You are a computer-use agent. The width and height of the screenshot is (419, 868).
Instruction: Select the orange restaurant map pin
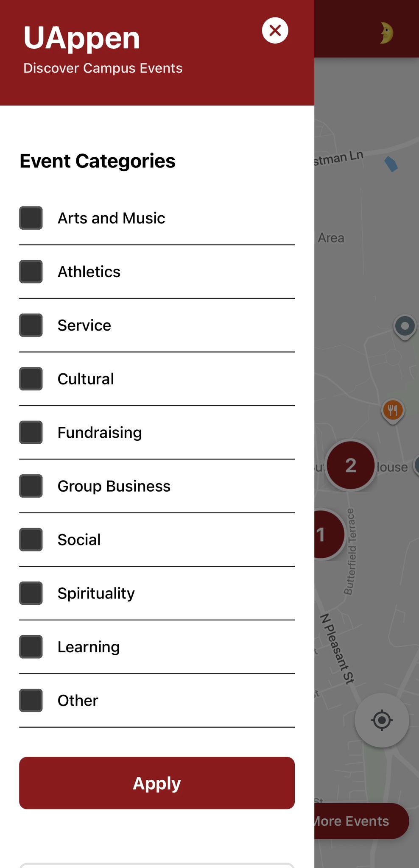(393, 411)
